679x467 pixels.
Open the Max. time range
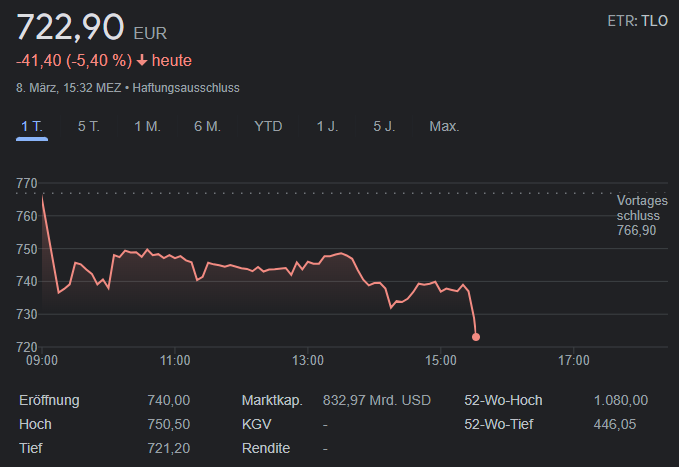click(444, 126)
